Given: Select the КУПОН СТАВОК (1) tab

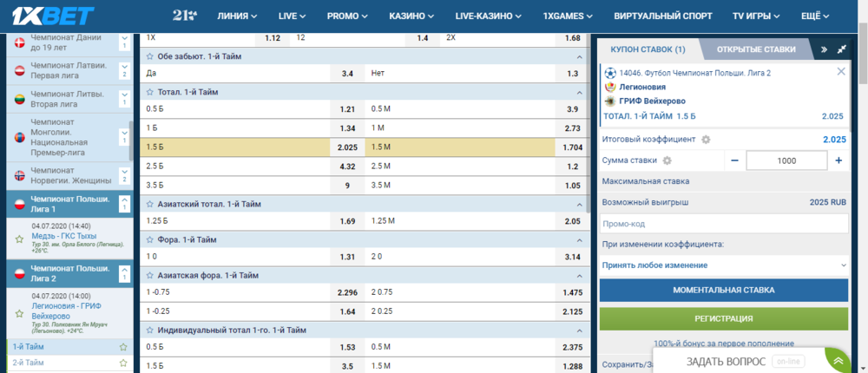Looking at the screenshot, I should pyautogui.click(x=648, y=49).
